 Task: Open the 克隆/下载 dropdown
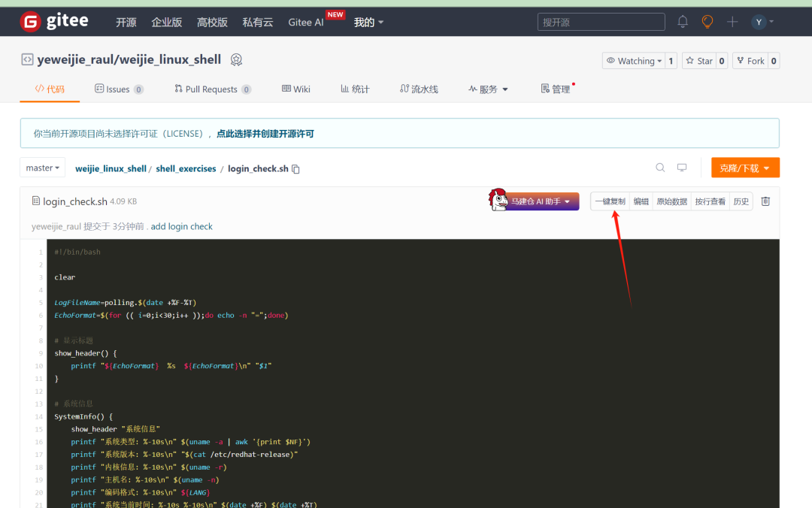745,168
